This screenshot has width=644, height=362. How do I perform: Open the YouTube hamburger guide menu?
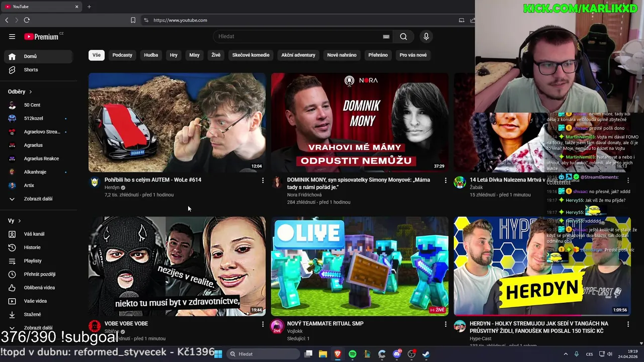(x=12, y=36)
